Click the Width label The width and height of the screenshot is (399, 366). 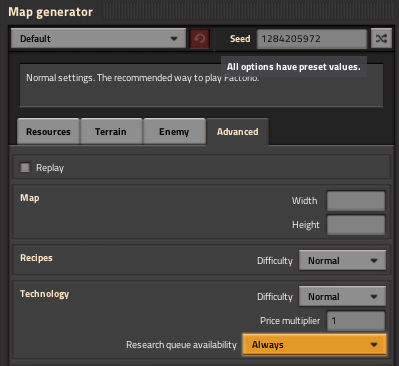(x=304, y=201)
